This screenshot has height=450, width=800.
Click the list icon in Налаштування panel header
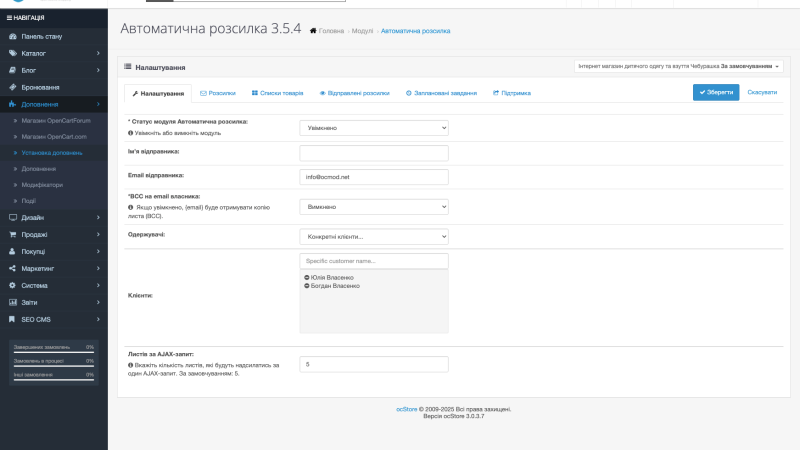128,67
